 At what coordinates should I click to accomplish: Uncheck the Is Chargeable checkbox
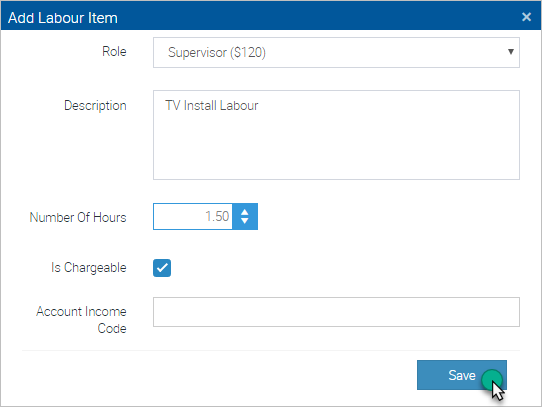pyautogui.click(x=162, y=268)
